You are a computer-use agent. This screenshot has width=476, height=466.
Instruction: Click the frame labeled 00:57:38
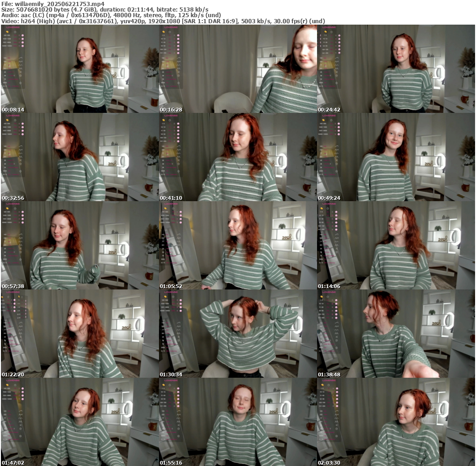click(x=79, y=245)
